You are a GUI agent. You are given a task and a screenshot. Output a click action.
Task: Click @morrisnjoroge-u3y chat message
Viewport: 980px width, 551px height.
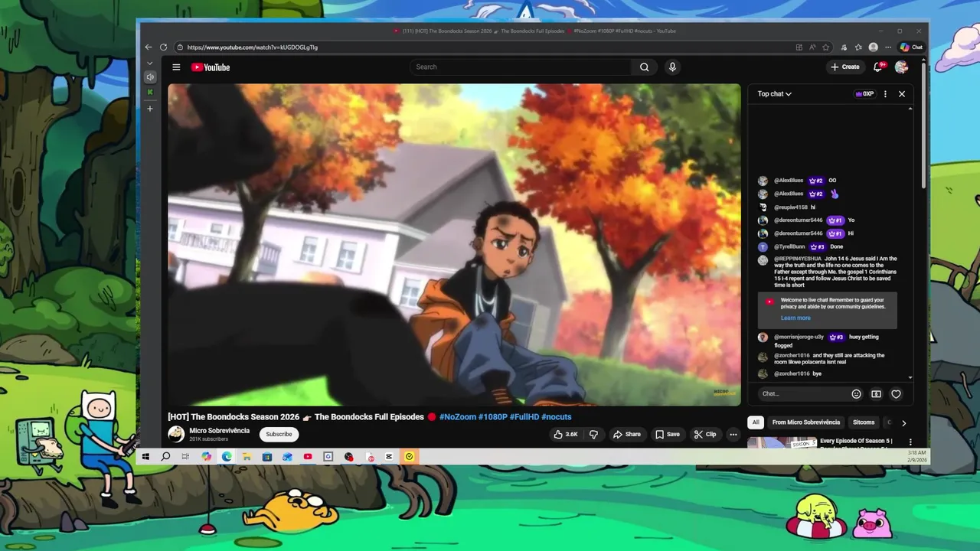[827, 341]
